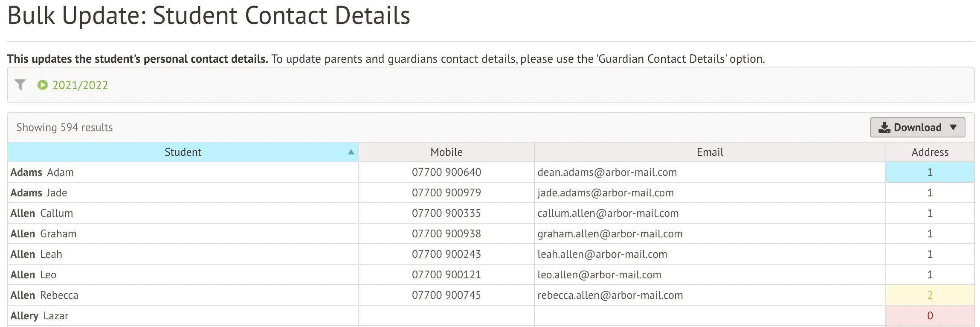Sort the table by the Email column
The height and width of the screenshot is (327, 980).
pyautogui.click(x=709, y=152)
